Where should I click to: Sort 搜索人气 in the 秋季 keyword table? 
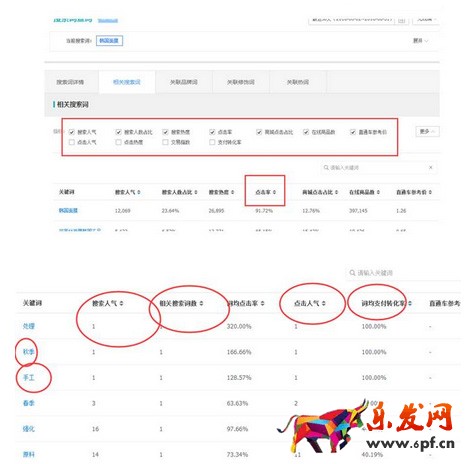(x=121, y=303)
